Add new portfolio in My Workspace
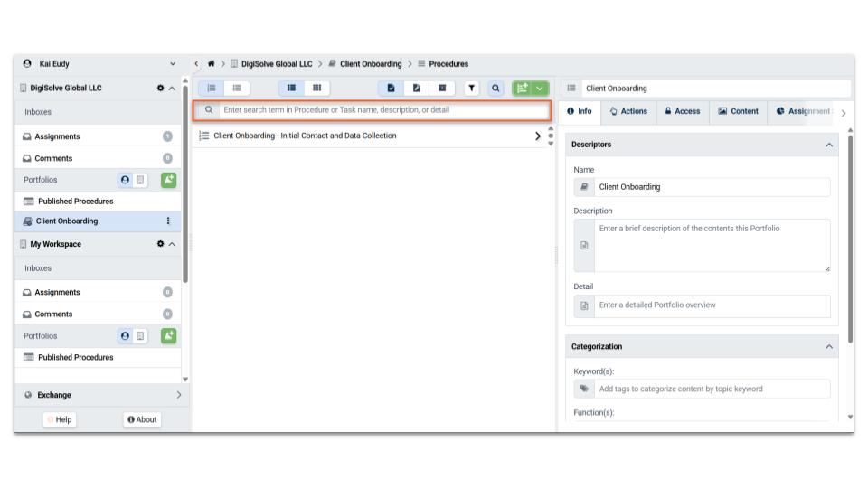Viewport: 868px width, 488px height. [x=169, y=336]
